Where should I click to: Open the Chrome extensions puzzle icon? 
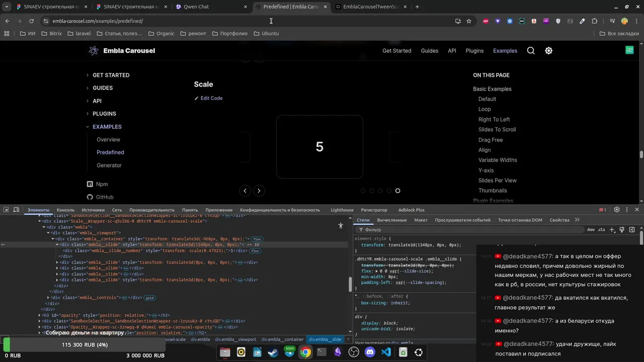(x=594, y=21)
